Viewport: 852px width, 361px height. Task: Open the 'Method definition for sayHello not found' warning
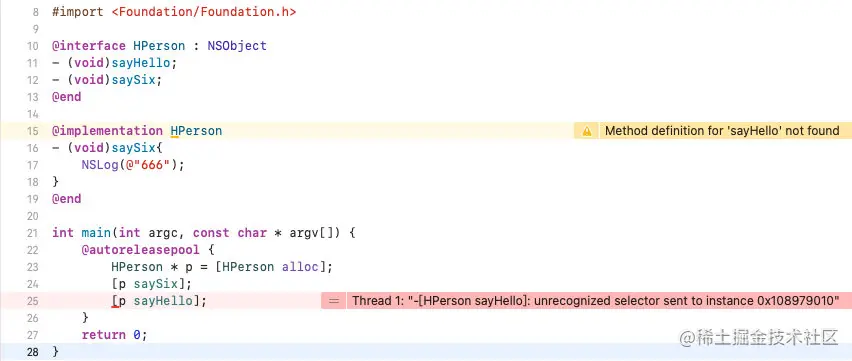722,131
